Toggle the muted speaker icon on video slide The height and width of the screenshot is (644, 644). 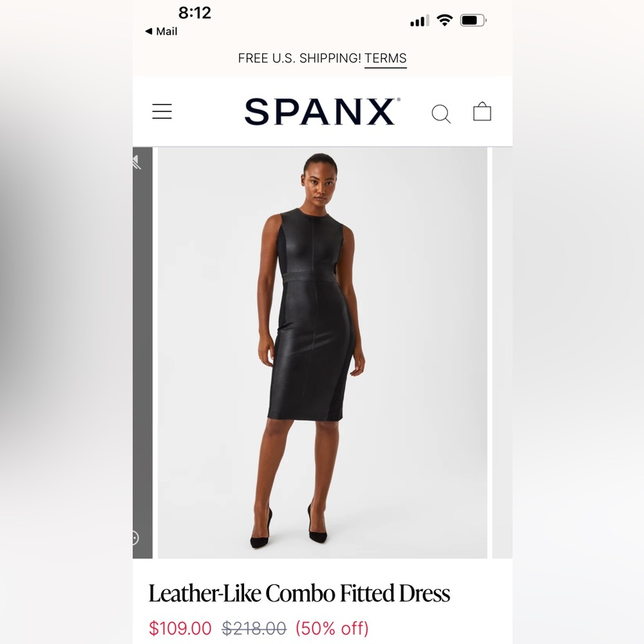(x=137, y=163)
